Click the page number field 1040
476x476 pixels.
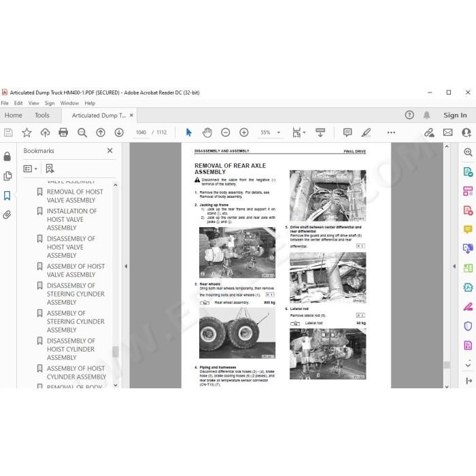coord(141,133)
